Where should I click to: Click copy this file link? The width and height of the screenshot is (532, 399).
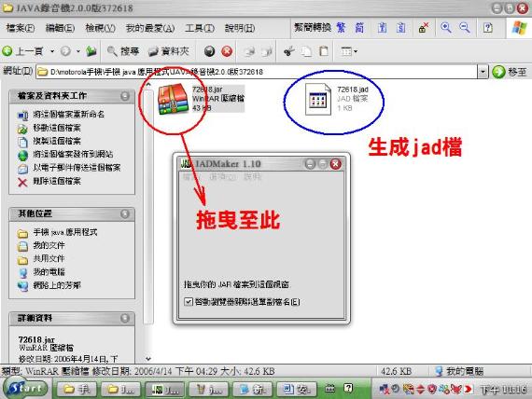pos(57,141)
